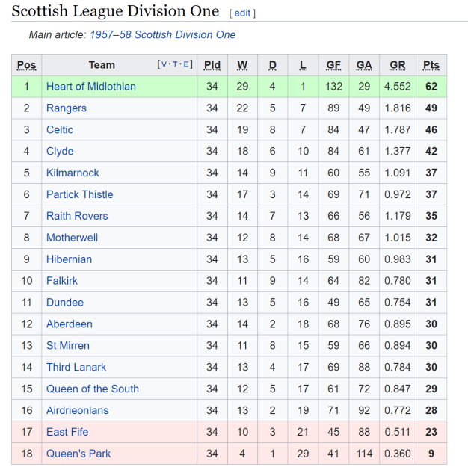This screenshot has height=476, width=468.
Task: Open the East Fife team link
Action: point(67,432)
